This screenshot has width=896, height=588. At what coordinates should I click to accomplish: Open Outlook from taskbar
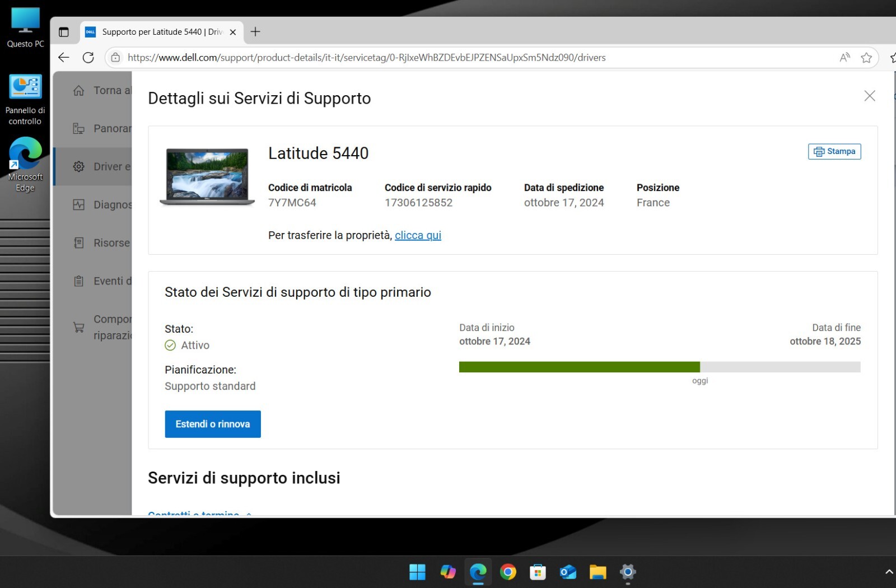(568, 572)
